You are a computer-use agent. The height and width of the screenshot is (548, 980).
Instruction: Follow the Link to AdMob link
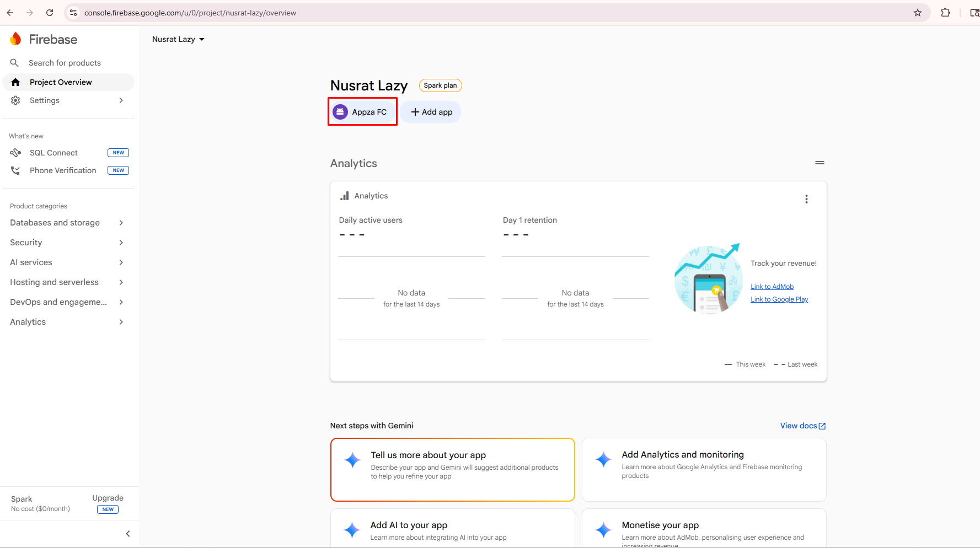coord(772,287)
